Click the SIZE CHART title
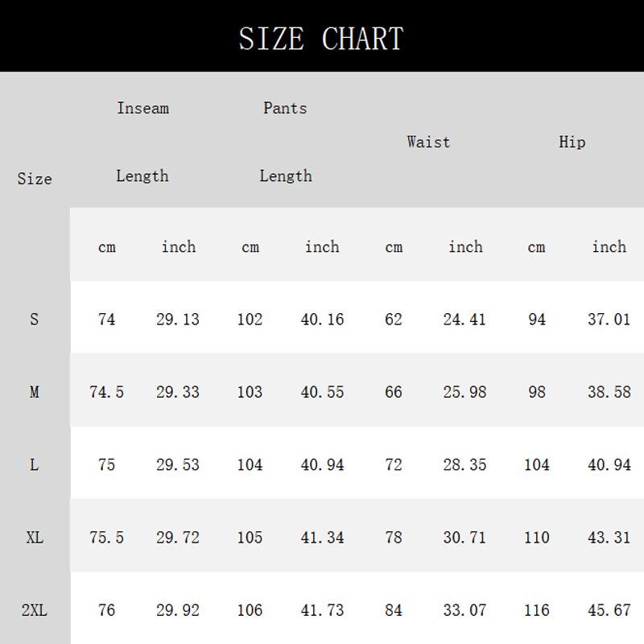Screen dimensions: 644x644 321,38
